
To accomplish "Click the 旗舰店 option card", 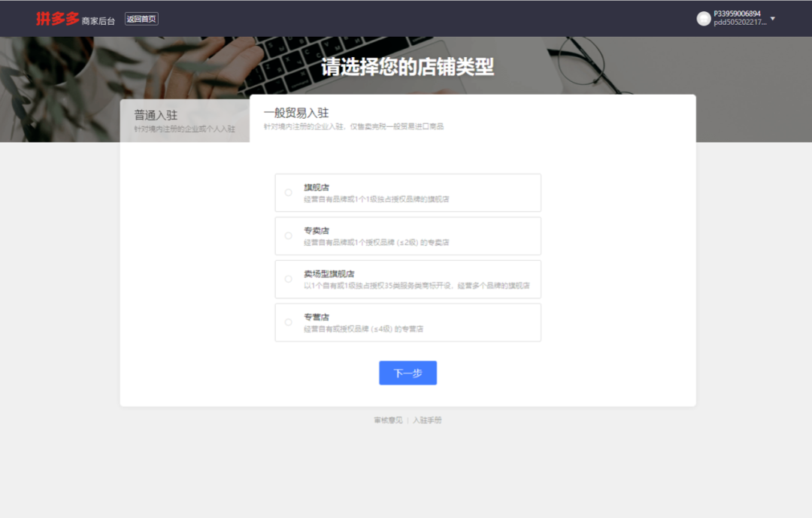I will (408, 192).
